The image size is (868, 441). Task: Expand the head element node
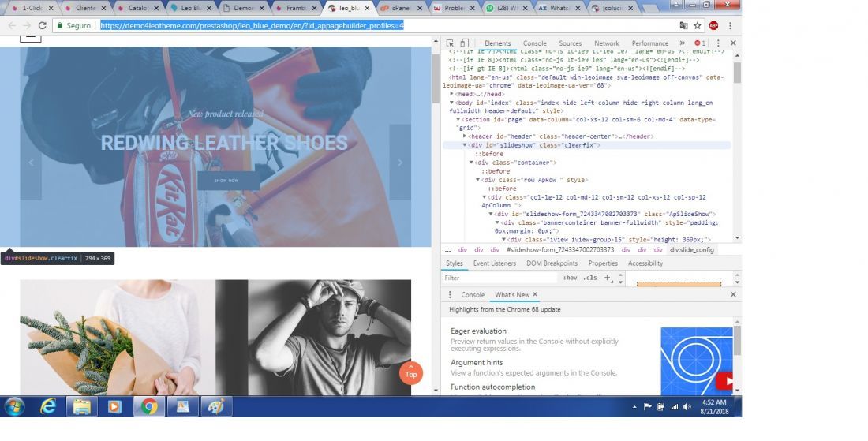(451, 94)
